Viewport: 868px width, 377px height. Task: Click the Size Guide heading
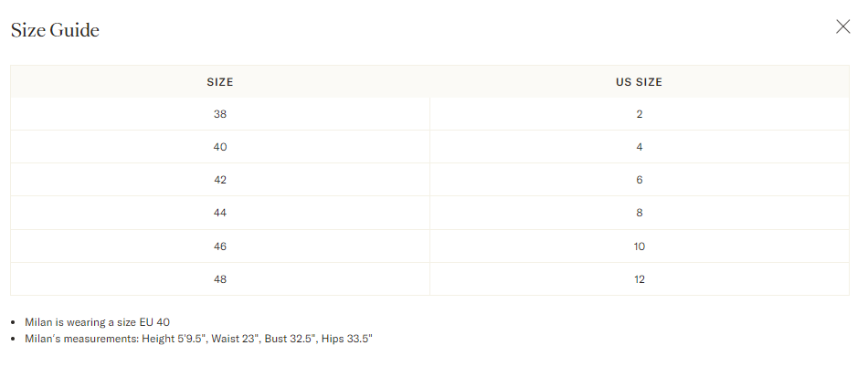55,30
